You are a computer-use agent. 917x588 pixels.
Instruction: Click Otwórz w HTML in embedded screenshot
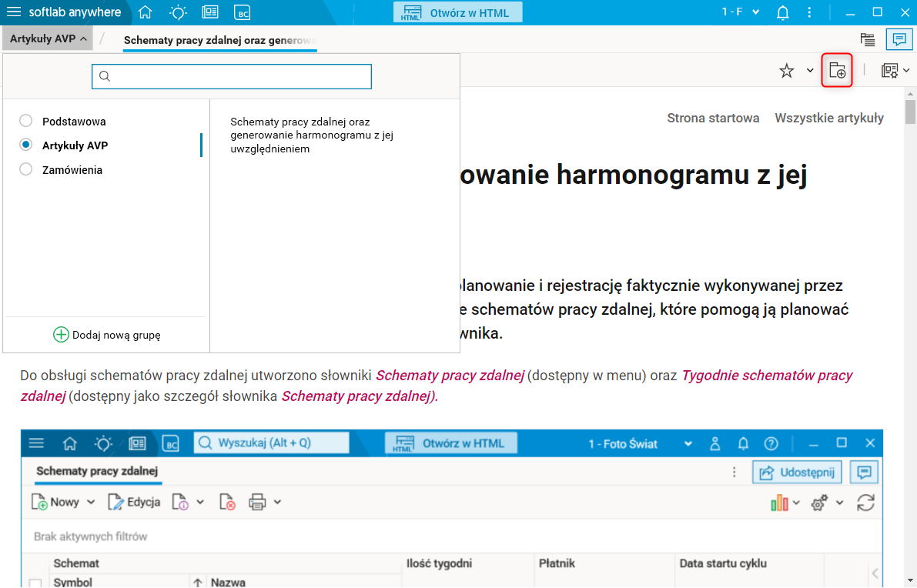[451, 443]
